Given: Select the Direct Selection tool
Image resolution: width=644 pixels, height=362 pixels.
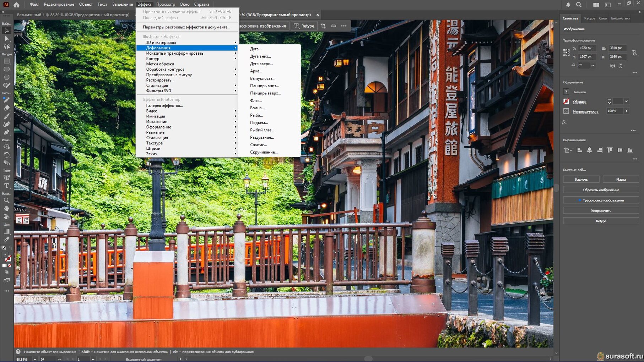Looking at the screenshot, I should coord(6,38).
